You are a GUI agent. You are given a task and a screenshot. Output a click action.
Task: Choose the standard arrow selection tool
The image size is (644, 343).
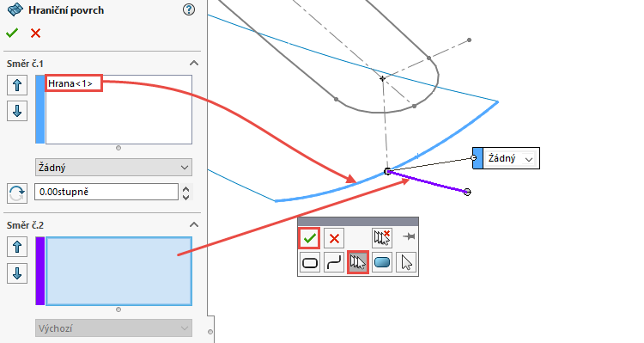406,262
